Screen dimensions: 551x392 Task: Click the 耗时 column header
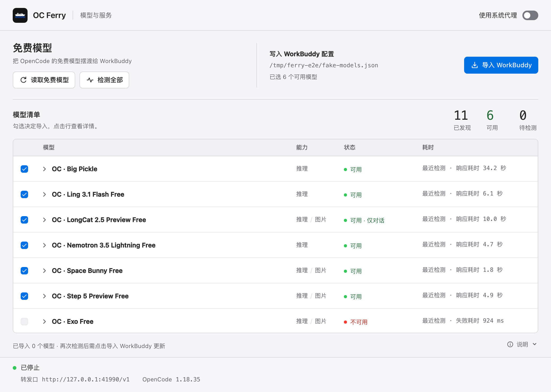pyautogui.click(x=428, y=148)
